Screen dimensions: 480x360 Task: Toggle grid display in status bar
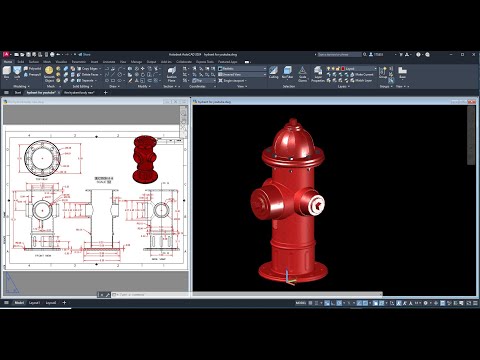pos(311,303)
